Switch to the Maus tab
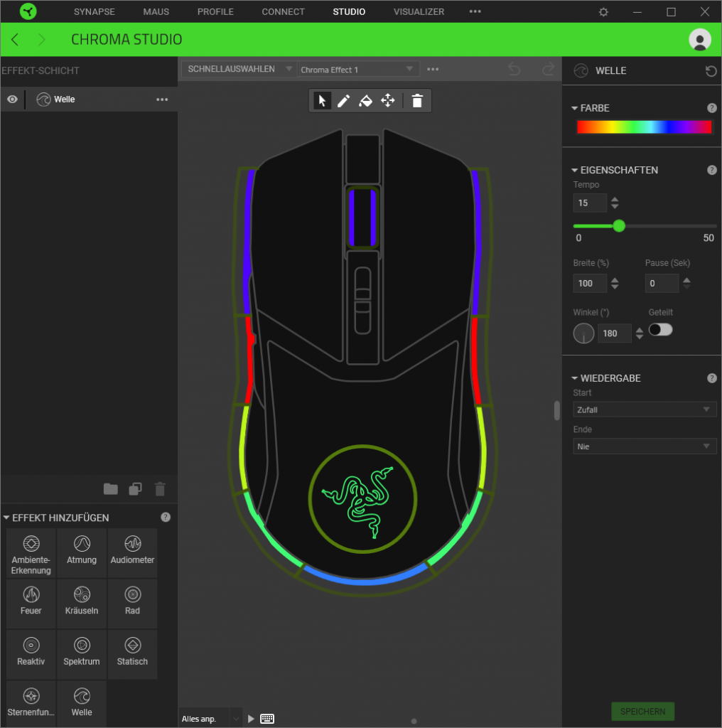Viewport: 722px width, 728px height. tap(156, 11)
